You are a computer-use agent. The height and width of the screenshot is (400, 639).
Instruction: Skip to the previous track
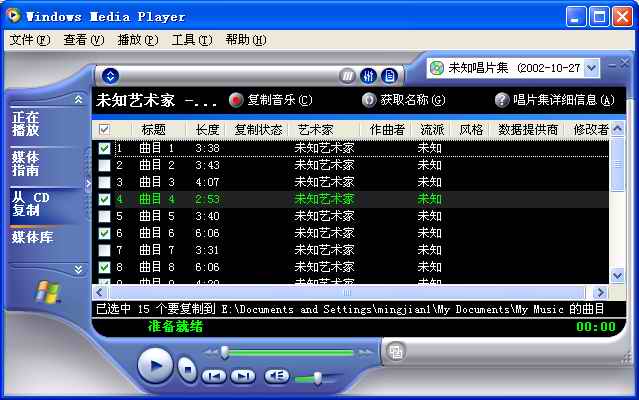pos(214,376)
